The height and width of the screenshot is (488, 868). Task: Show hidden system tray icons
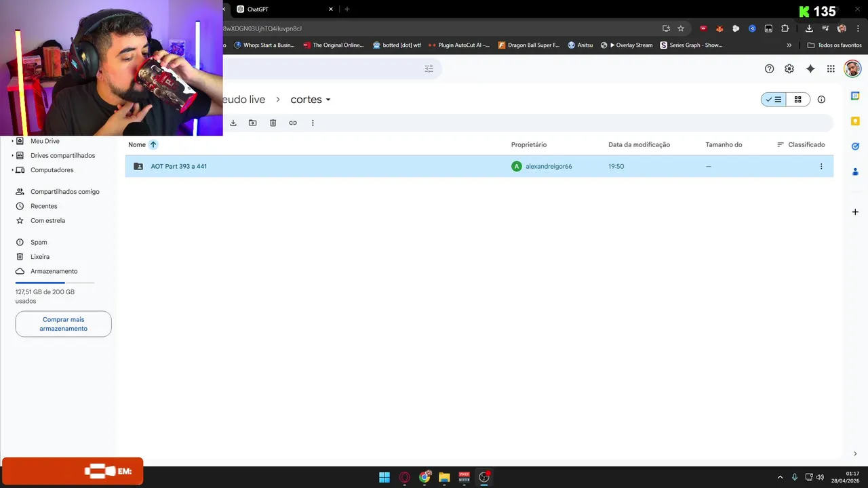click(x=780, y=477)
